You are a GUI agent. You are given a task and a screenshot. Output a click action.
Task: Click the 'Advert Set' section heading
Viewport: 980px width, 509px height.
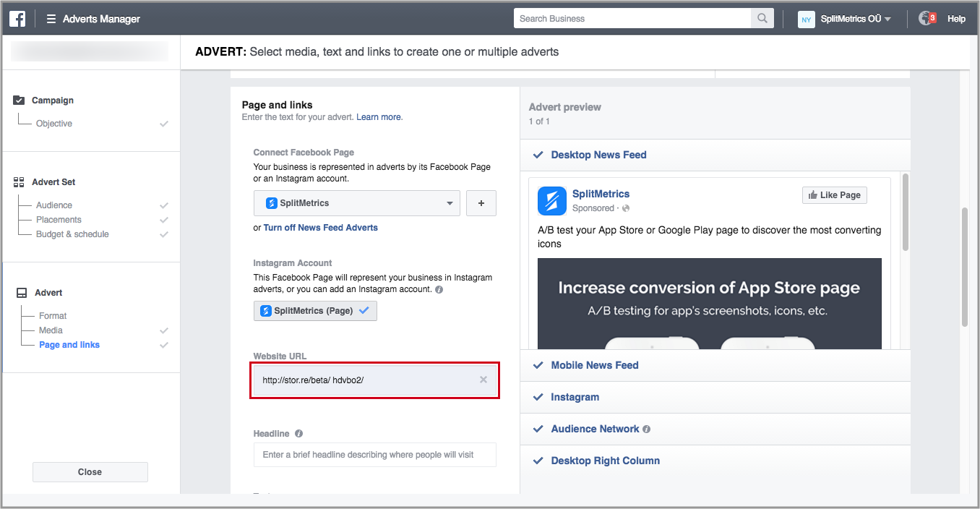(53, 182)
